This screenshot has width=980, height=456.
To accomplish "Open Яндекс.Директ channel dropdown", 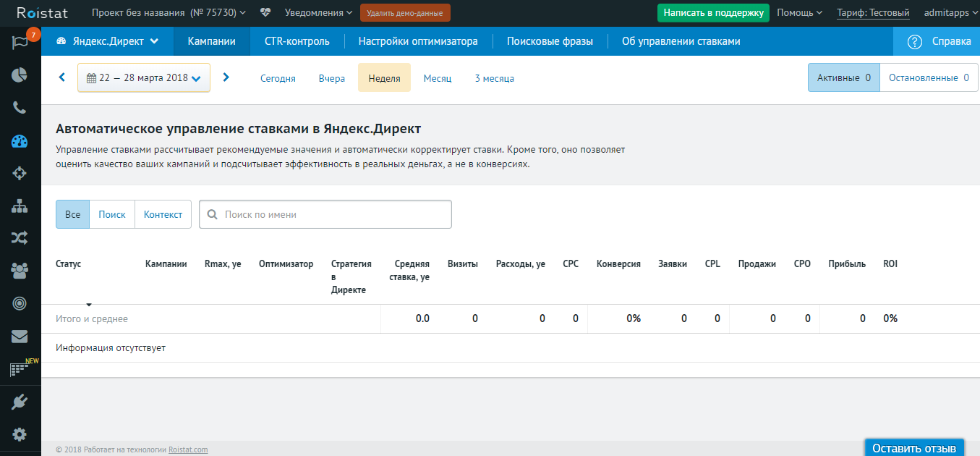I will pos(107,41).
